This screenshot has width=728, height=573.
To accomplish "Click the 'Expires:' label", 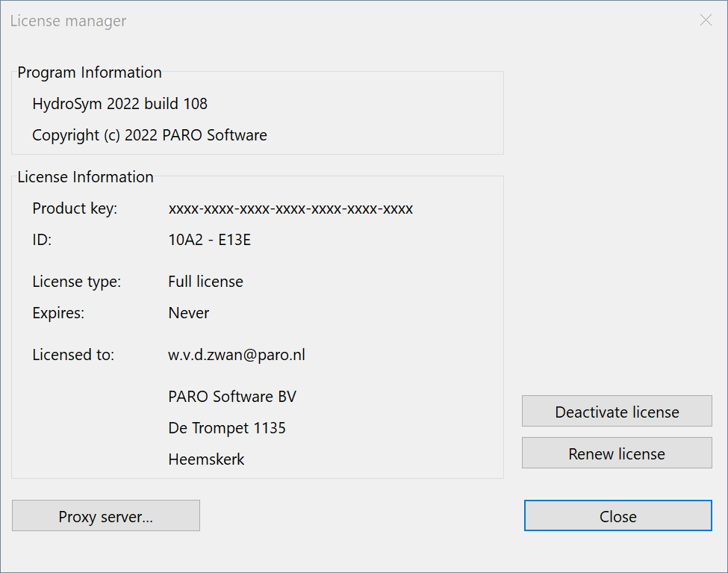I will click(x=58, y=313).
